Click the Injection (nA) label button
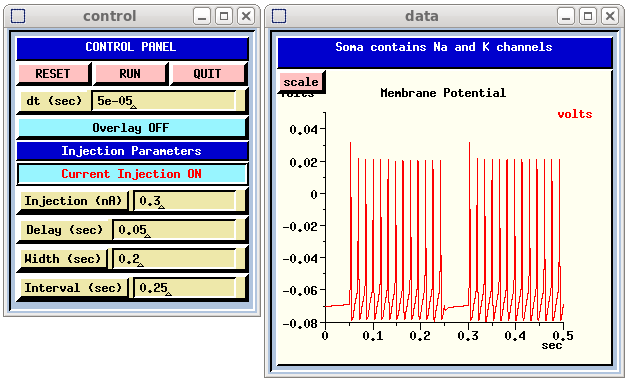 73,201
